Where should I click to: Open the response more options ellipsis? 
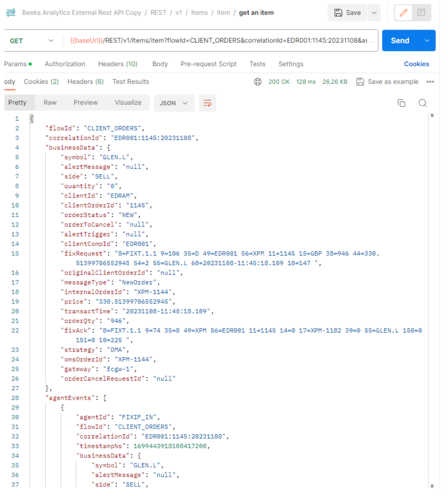coord(430,82)
